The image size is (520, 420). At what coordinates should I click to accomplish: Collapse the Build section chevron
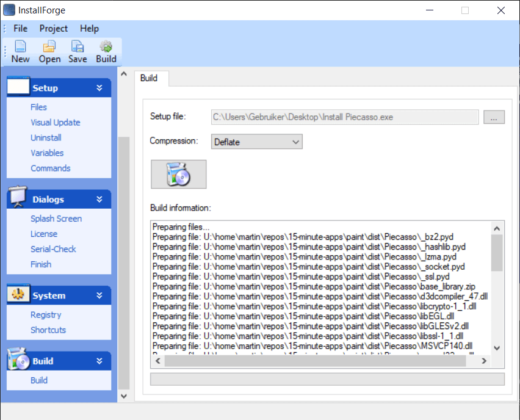pos(99,361)
